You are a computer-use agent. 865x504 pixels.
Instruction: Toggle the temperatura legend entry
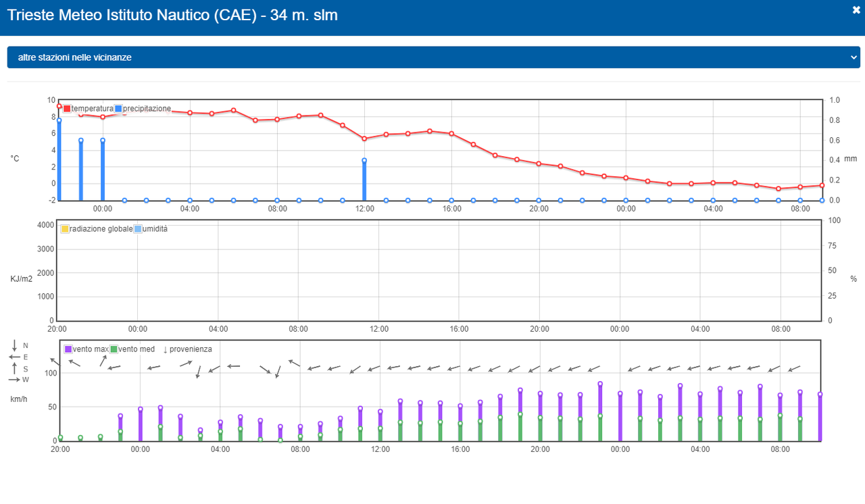(88, 109)
